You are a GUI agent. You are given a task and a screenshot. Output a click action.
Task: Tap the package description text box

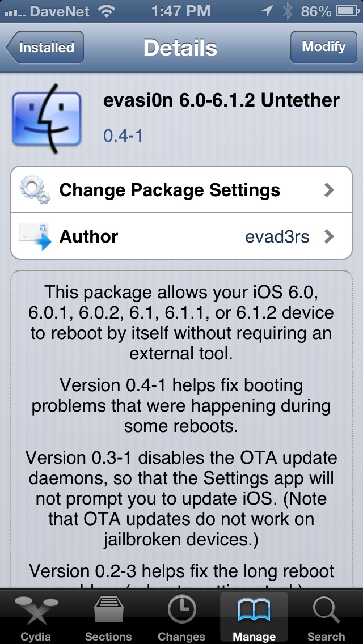181,429
